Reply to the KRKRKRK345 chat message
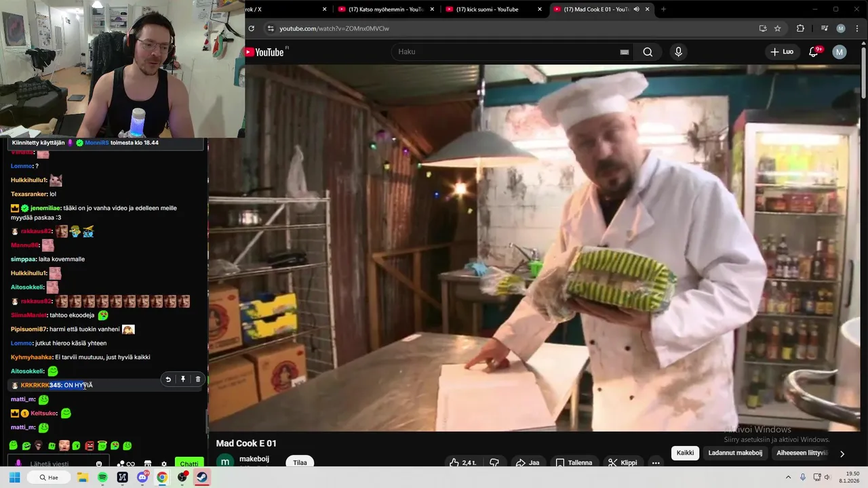868x488 pixels. pyautogui.click(x=168, y=380)
